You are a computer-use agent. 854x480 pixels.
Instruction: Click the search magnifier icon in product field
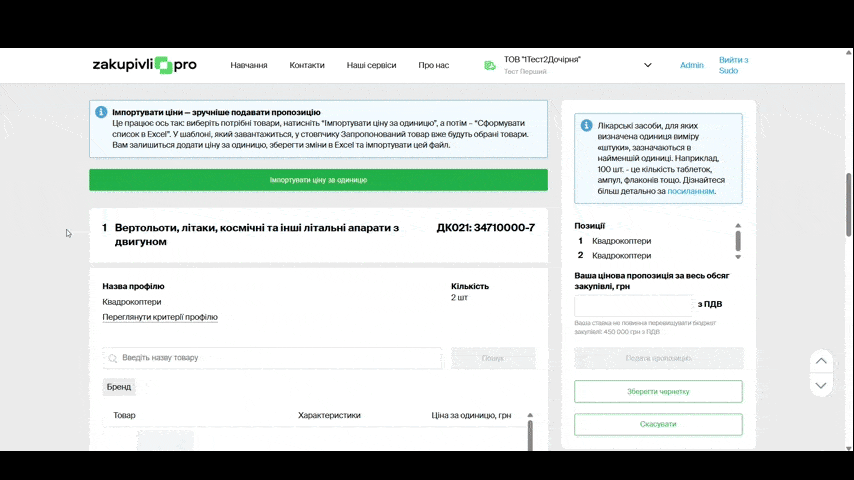113,358
